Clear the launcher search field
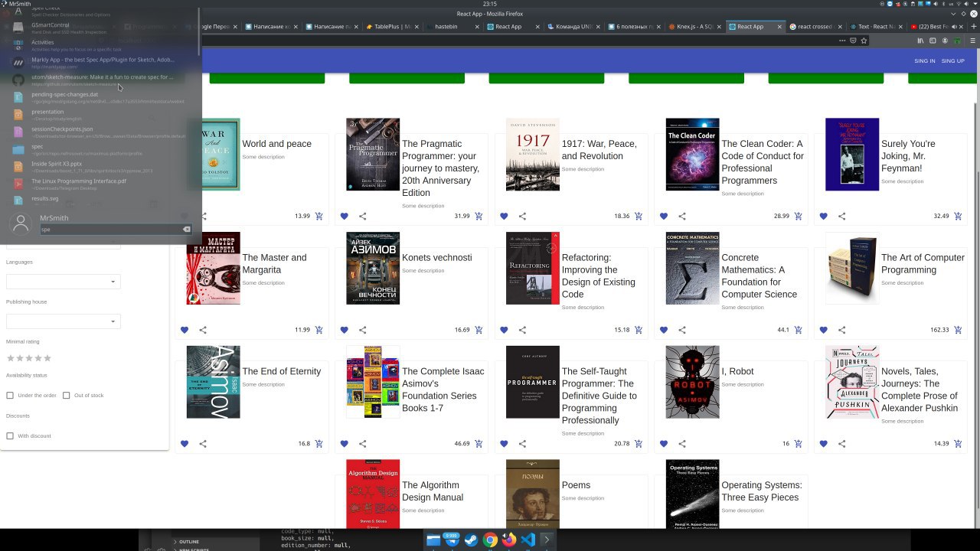The image size is (980, 551). [x=186, y=230]
